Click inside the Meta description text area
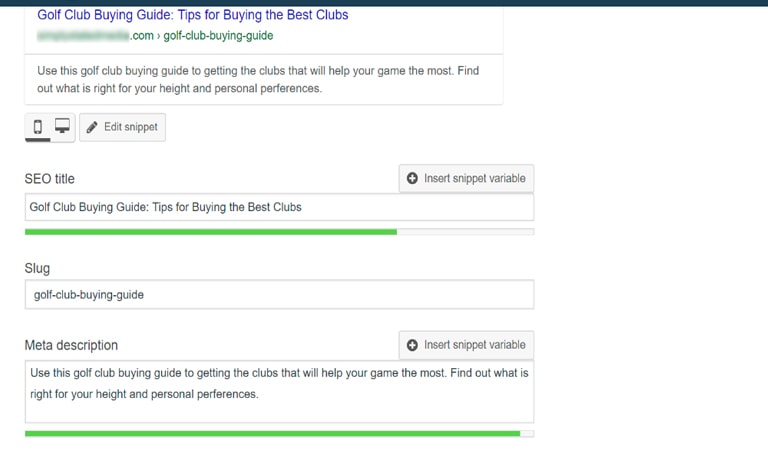The width and height of the screenshot is (768, 450). 279,392
